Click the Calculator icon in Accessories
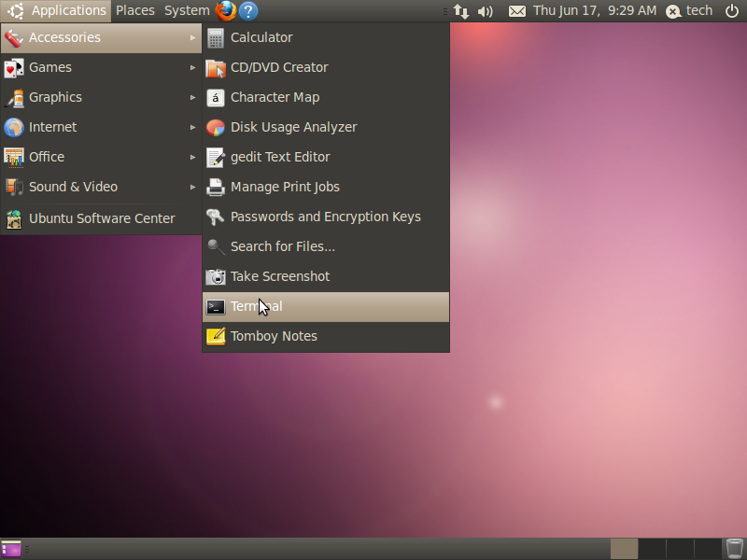Image resolution: width=747 pixels, height=560 pixels. [216, 38]
